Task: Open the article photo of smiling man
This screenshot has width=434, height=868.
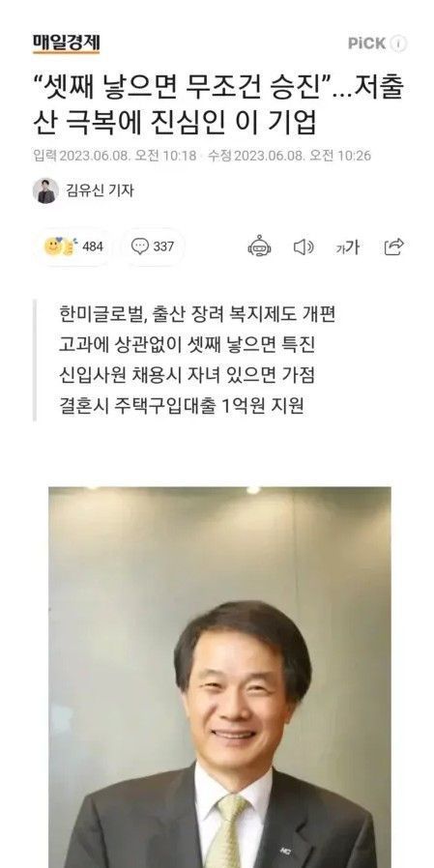Action: (x=219, y=677)
